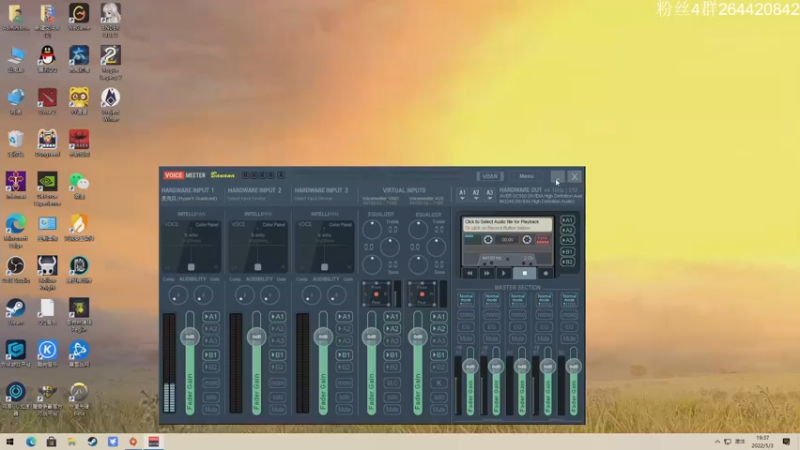Image resolution: width=800 pixels, height=450 pixels.
Task: Open Steam from the taskbar
Action: (92, 442)
